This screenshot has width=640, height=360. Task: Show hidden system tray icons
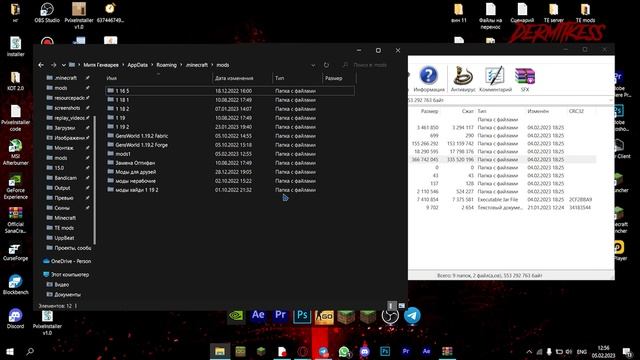[529, 351]
